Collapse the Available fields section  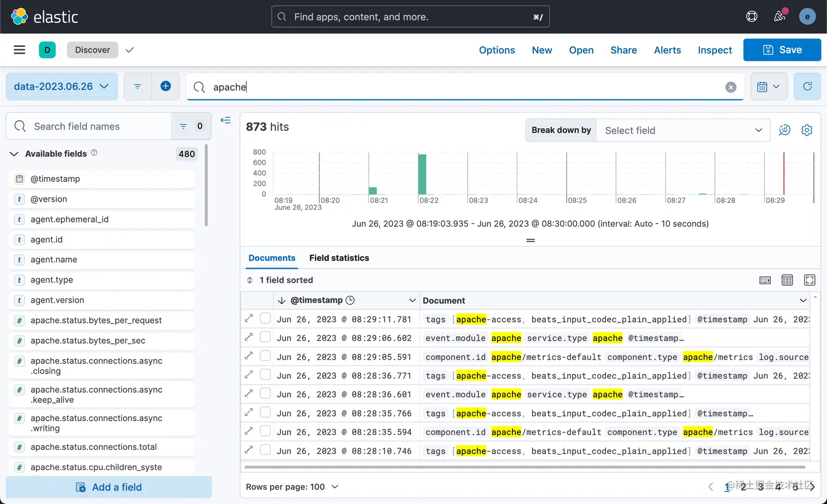(14, 154)
